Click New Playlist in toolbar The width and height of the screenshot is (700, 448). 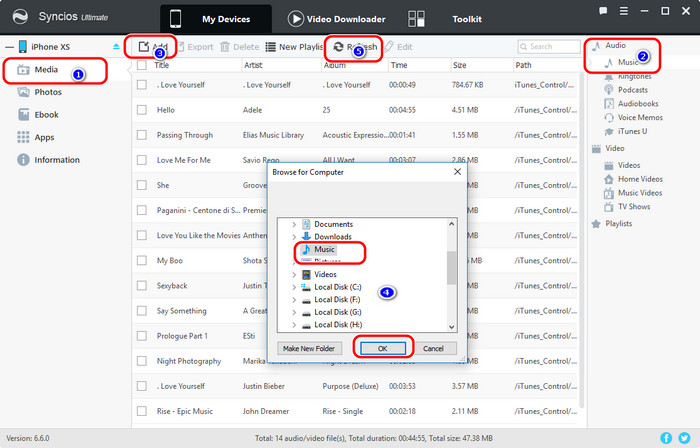tap(294, 47)
